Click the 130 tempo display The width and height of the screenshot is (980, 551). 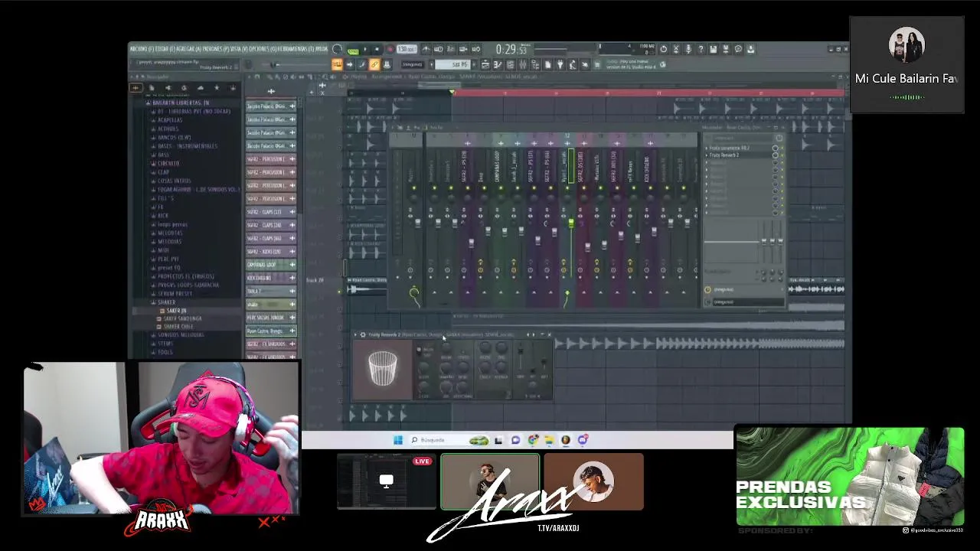tap(407, 49)
